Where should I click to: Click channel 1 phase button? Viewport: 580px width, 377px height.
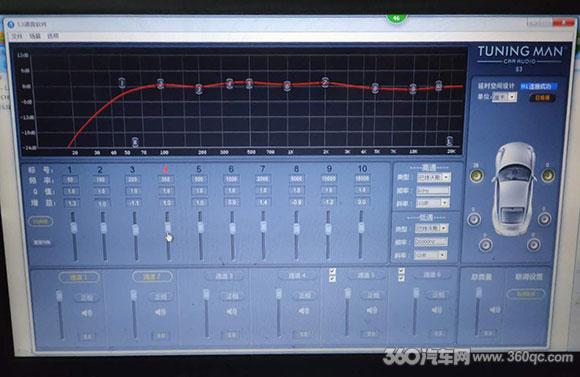87,297
